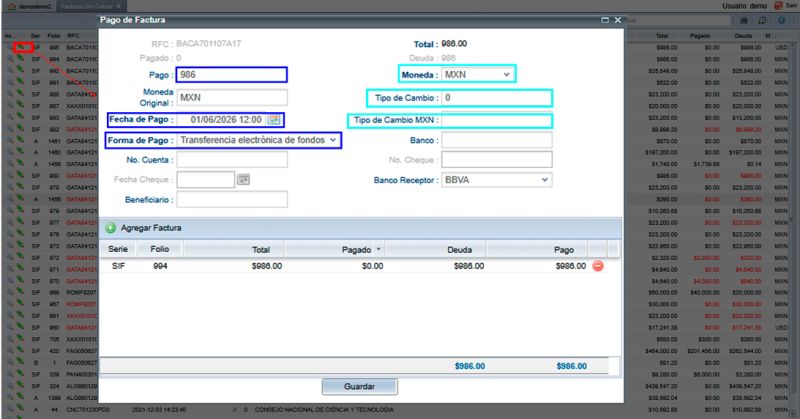800x419 pixels.
Task: Remove invoice SIF 994 with the red minus icon
Action: point(598,266)
